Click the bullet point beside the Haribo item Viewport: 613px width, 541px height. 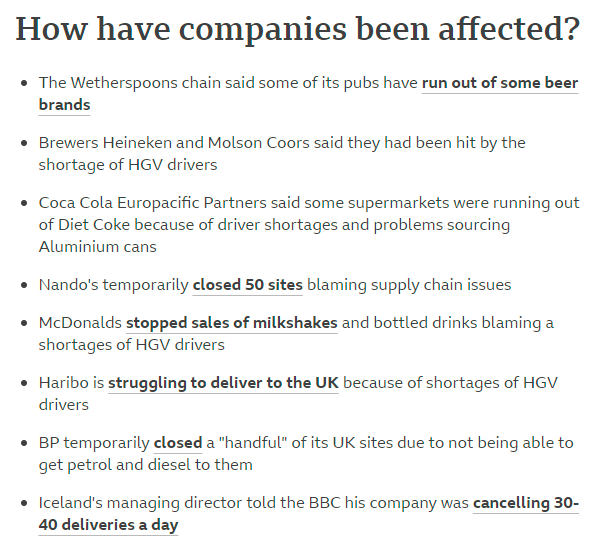(x=23, y=383)
